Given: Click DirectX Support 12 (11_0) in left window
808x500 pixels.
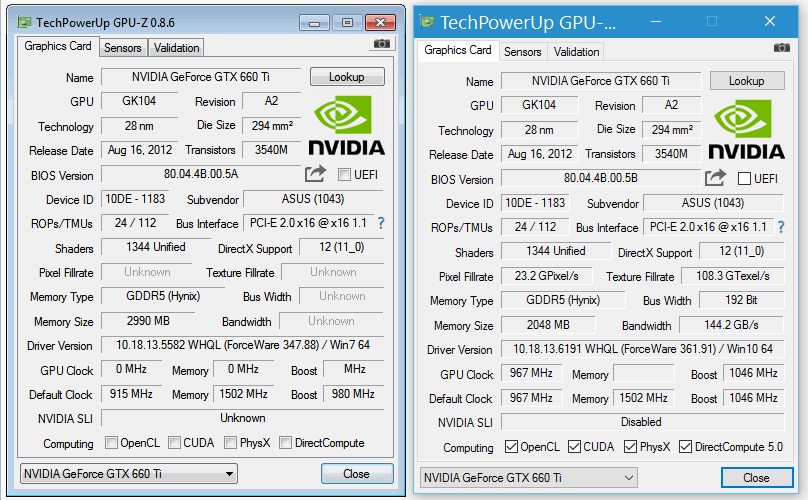Looking at the screenshot, I should tap(342, 247).
